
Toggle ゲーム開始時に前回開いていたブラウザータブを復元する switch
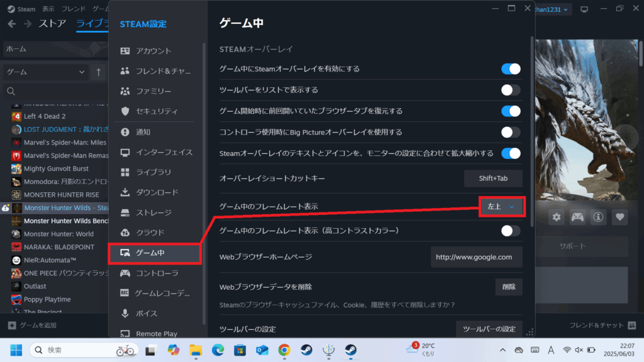point(511,111)
